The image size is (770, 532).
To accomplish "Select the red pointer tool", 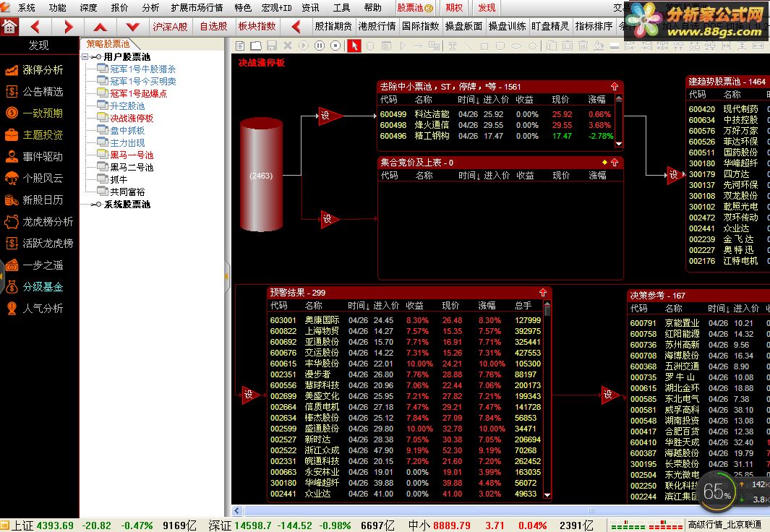I will pos(354,46).
